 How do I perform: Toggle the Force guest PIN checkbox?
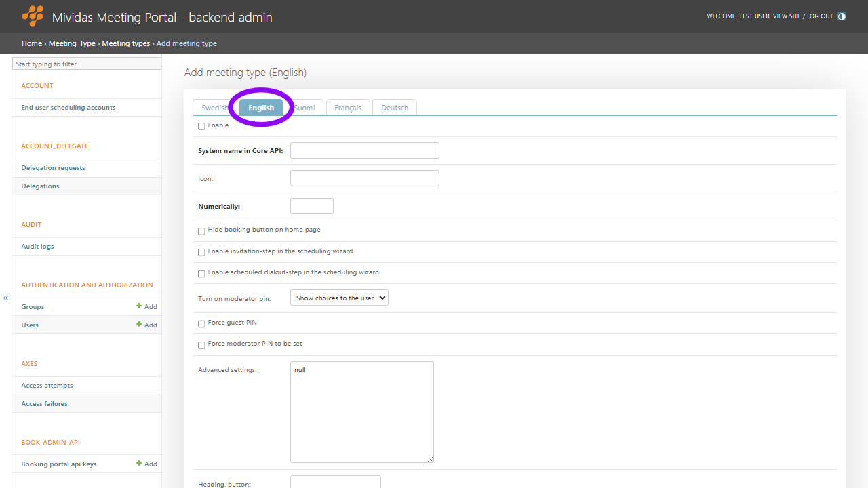coord(201,324)
